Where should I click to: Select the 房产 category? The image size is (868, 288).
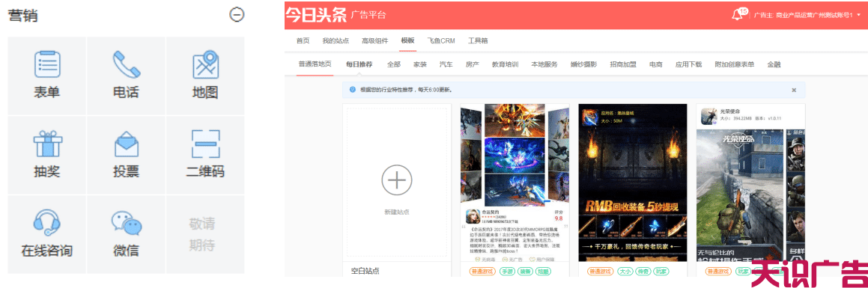(x=473, y=64)
